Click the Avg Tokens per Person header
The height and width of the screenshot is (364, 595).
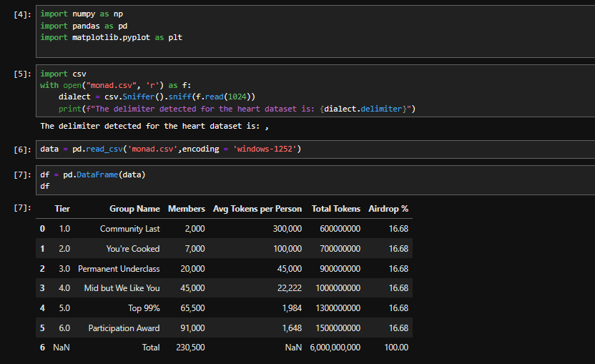[x=257, y=209]
